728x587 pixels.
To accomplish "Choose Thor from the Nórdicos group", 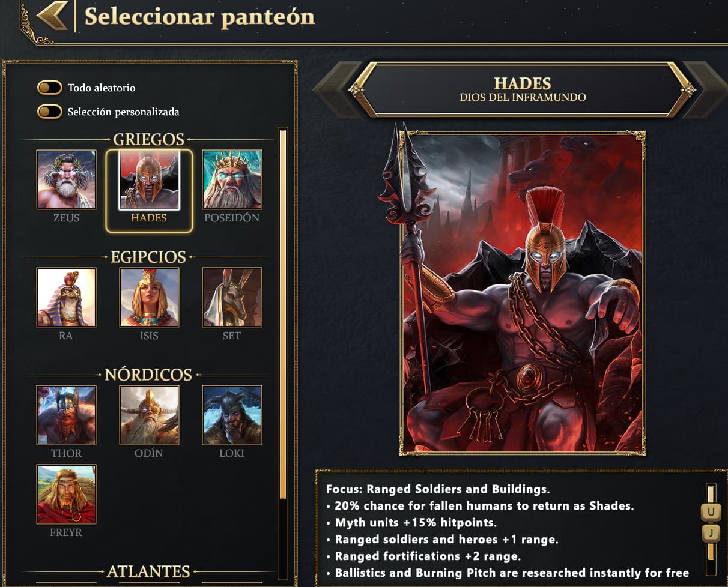I will [x=66, y=415].
